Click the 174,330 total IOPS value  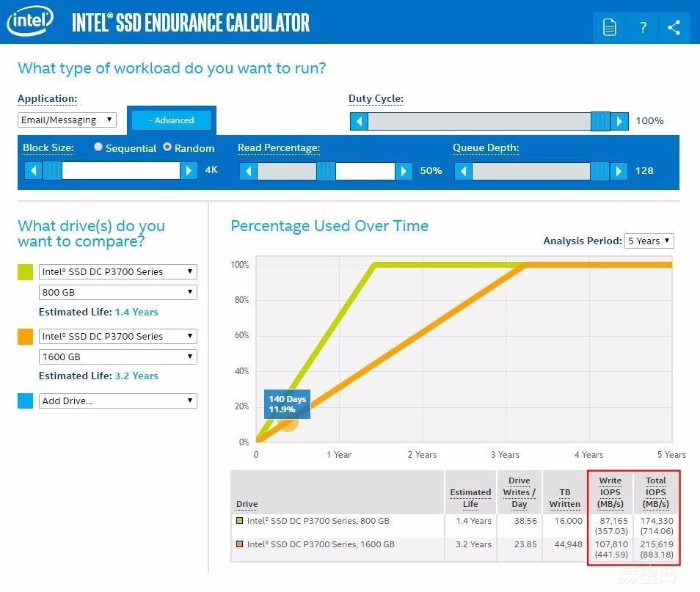pyautogui.click(x=657, y=521)
